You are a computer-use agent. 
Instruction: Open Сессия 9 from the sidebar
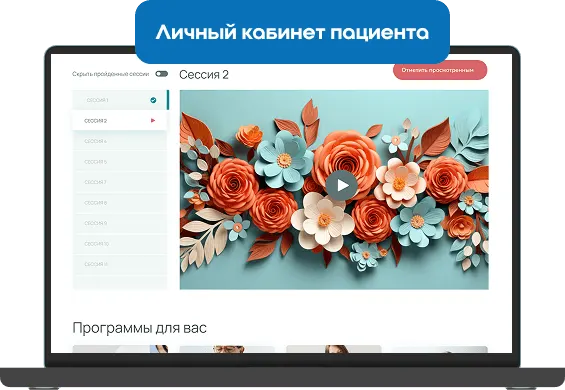point(119,223)
